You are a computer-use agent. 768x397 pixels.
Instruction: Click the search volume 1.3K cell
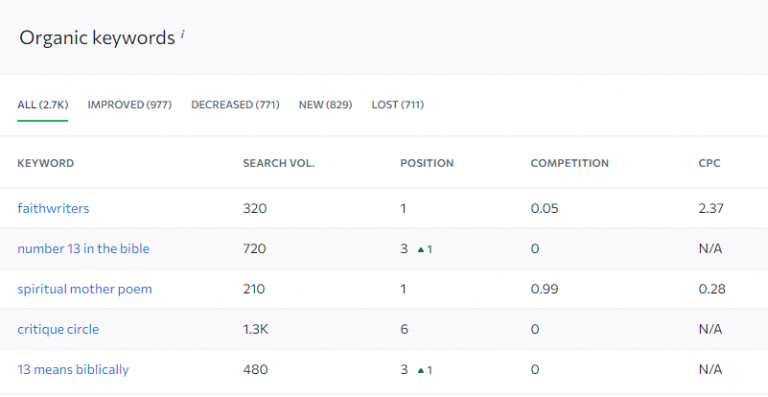256,329
